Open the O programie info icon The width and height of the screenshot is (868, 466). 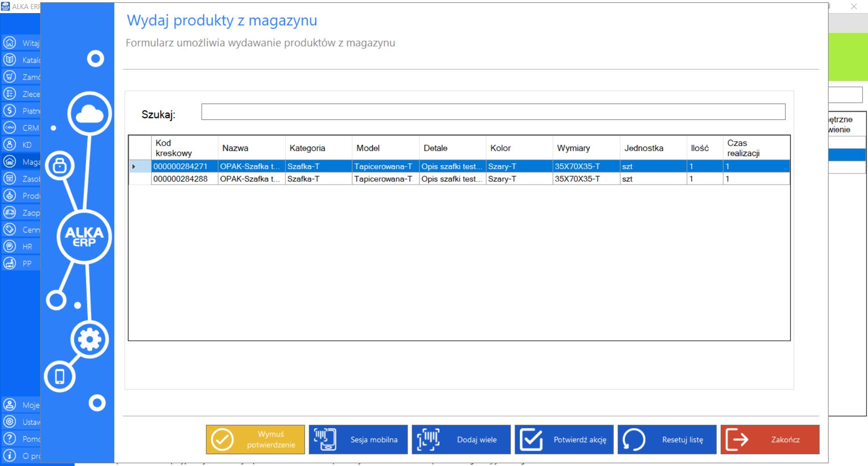coord(9,456)
